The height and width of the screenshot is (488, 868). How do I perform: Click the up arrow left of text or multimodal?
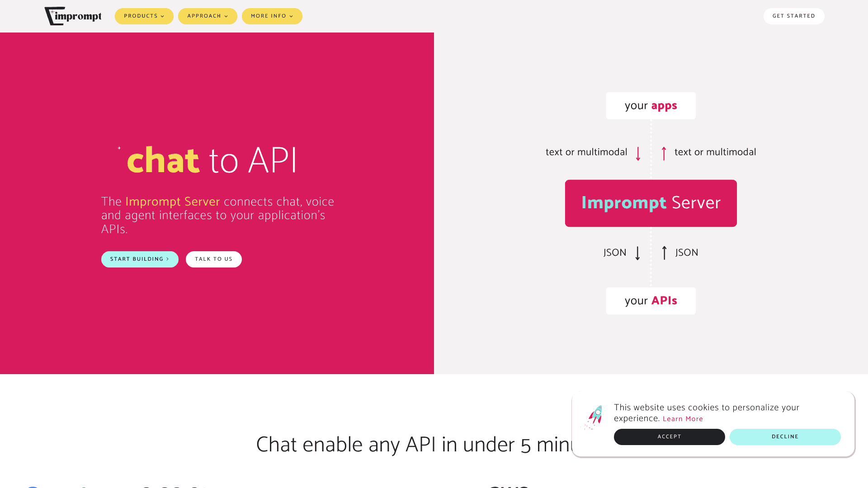[663, 153]
